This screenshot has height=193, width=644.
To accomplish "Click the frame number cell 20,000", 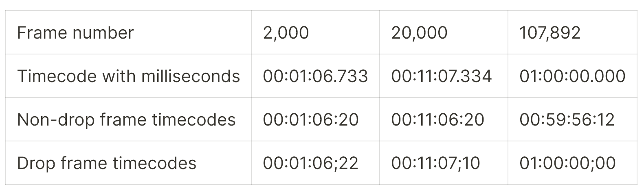I will click(419, 33).
